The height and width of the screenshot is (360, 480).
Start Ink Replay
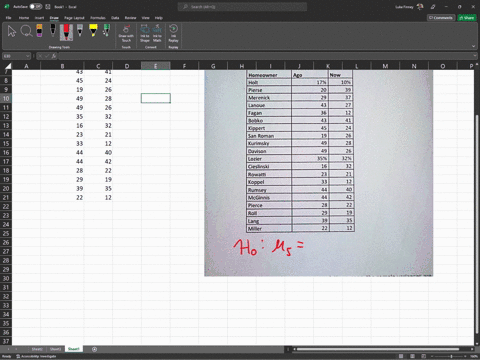coord(173,33)
